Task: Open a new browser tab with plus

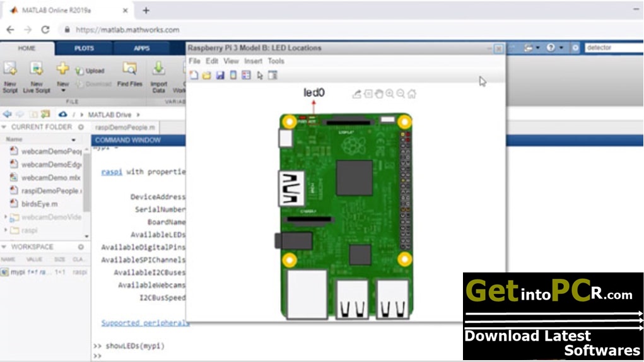Action: click(x=146, y=10)
